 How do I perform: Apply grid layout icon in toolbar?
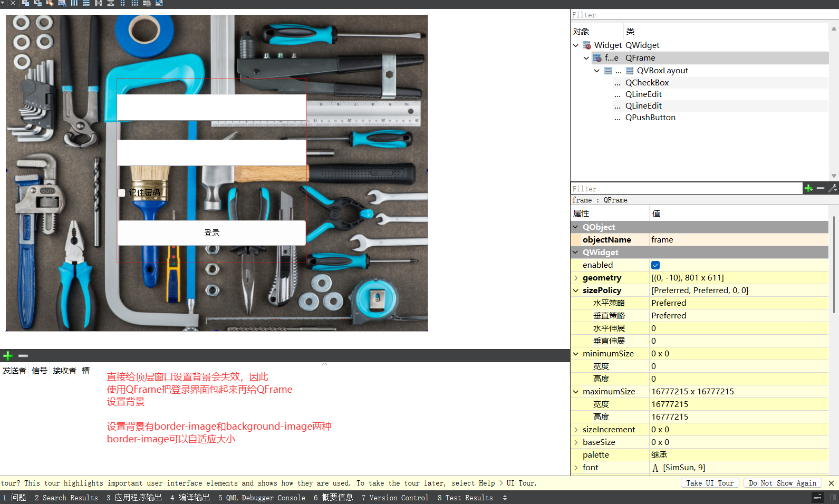(134, 3)
